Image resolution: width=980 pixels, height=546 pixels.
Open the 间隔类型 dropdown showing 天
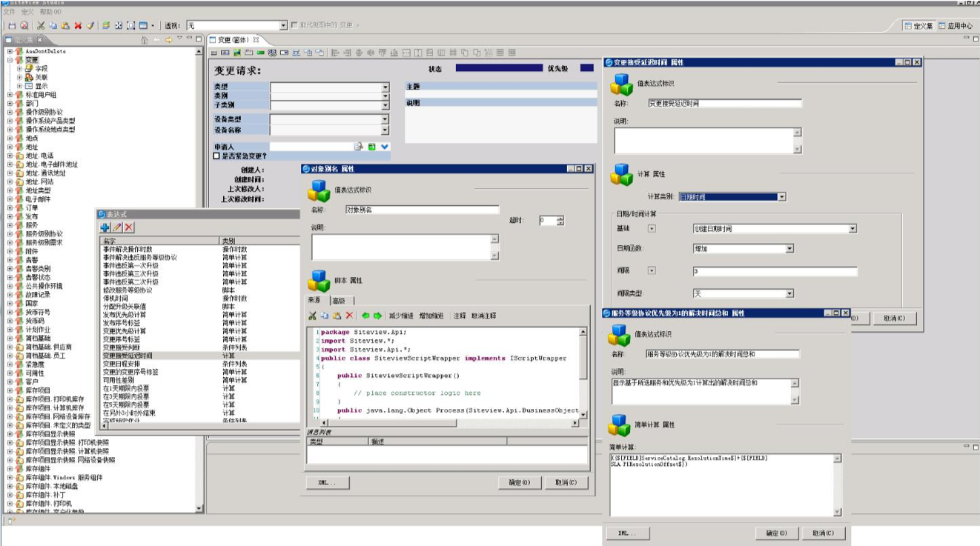(x=789, y=293)
